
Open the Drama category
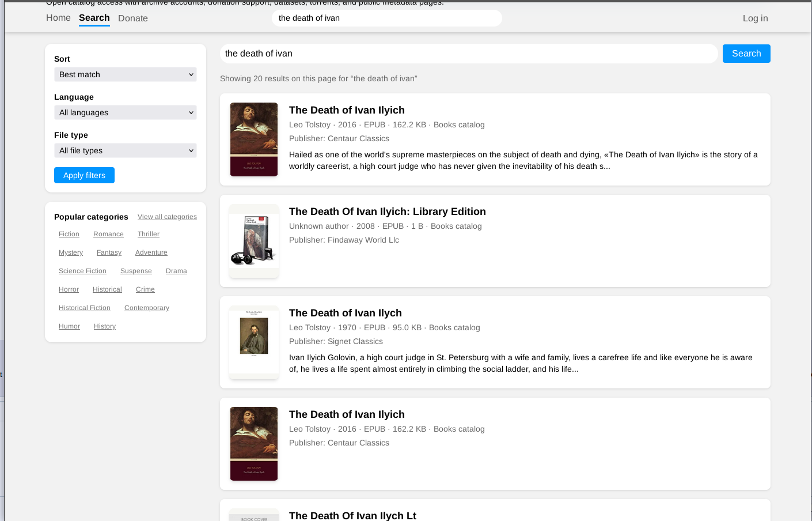(176, 271)
